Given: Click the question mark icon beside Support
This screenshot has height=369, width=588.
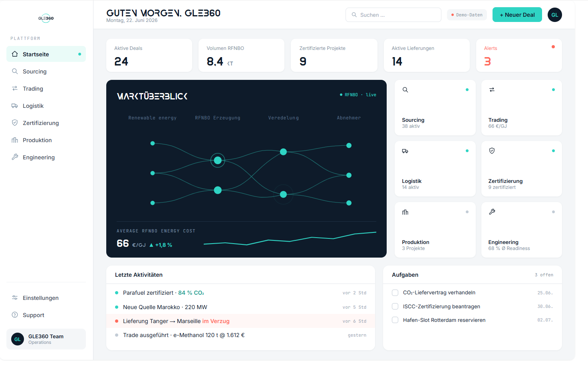Looking at the screenshot, I should click(15, 315).
